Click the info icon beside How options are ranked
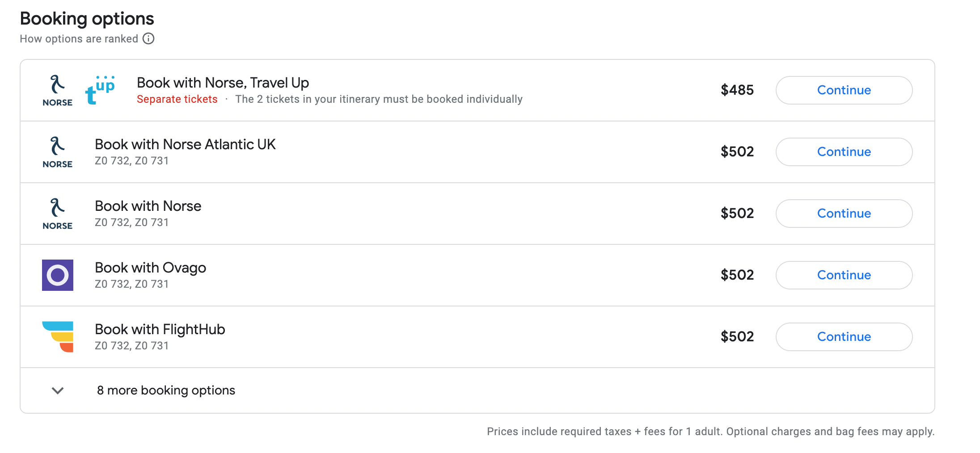 148,39
